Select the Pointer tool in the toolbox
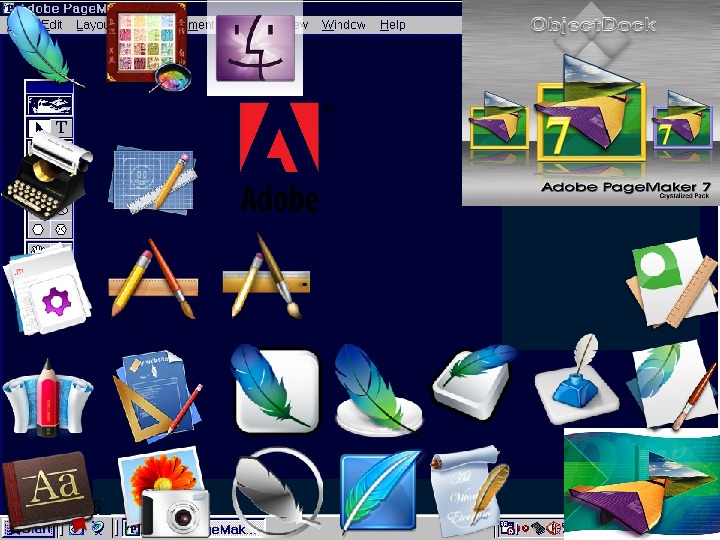Image resolution: width=720 pixels, height=540 pixels. pos(38,127)
